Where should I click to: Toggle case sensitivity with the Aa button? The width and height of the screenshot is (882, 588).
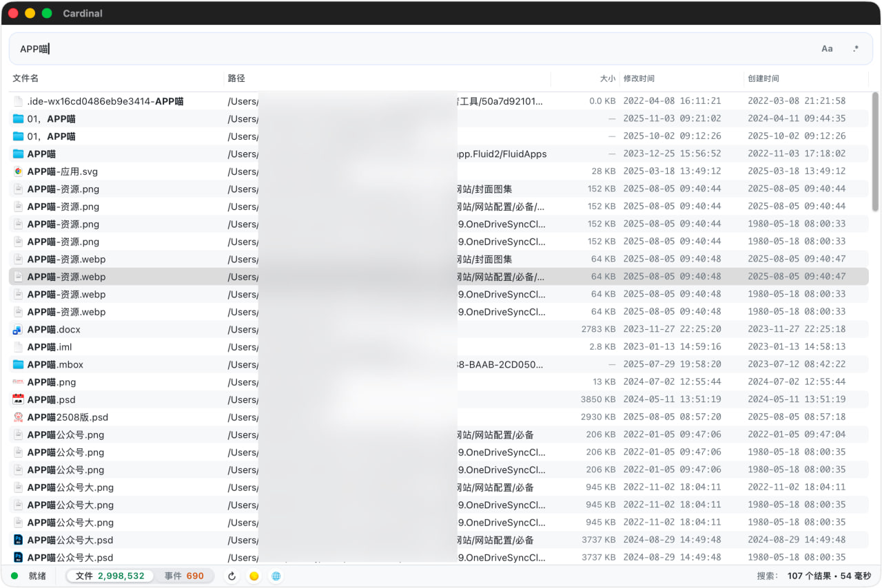point(827,48)
